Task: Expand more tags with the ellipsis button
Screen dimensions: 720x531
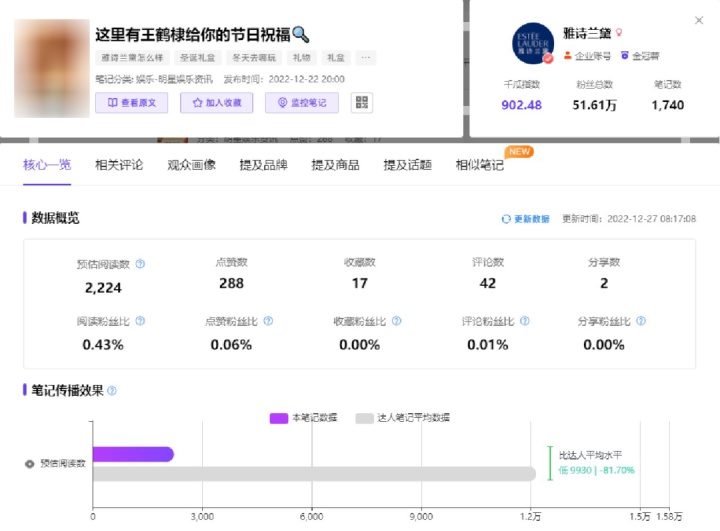Action: tap(366, 57)
